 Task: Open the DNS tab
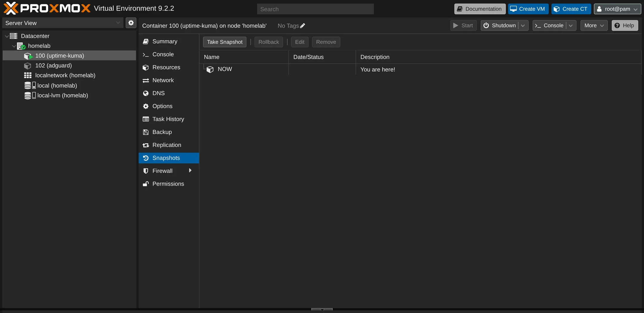[x=169, y=93]
